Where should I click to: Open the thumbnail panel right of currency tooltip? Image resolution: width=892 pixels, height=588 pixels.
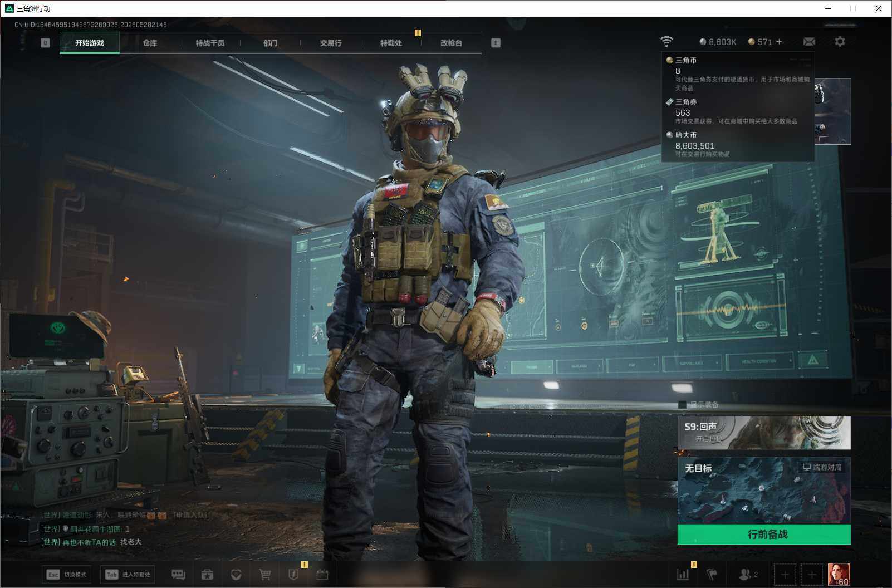point(832,111)
